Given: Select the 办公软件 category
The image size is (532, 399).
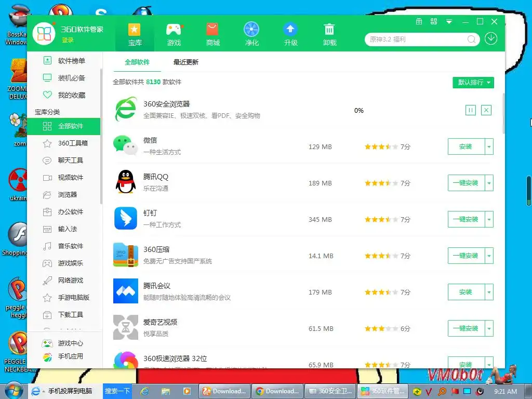Looking at the screenshot, I should click(64, 212).
